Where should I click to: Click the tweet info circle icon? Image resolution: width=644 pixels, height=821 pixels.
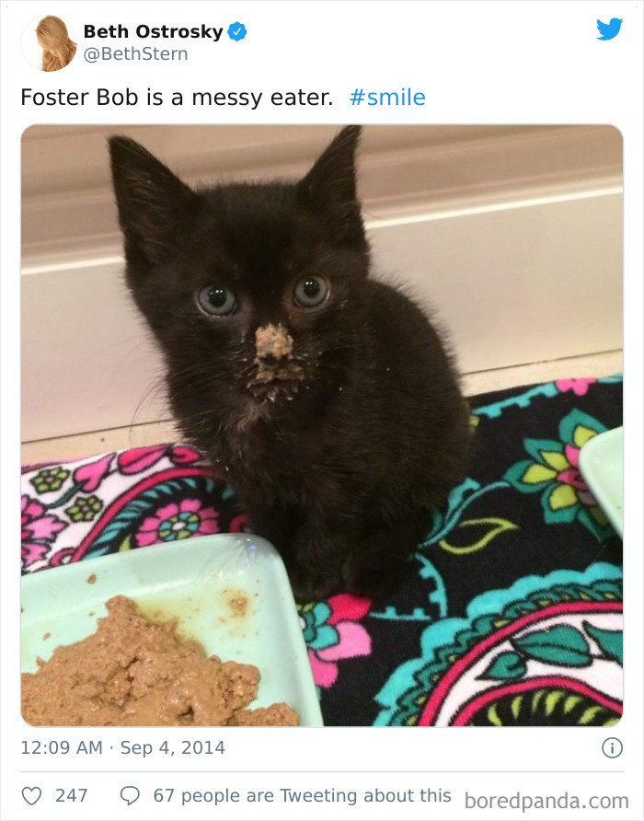[x=612, y=747]
